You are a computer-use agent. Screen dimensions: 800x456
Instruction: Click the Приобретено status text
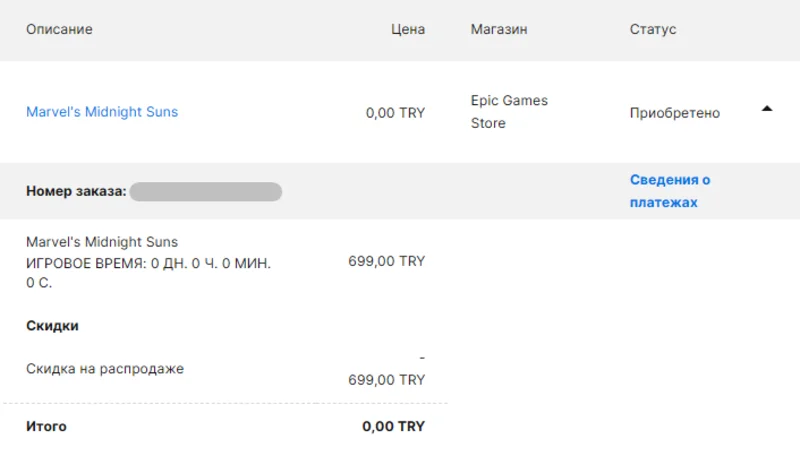tap(674, 113)
